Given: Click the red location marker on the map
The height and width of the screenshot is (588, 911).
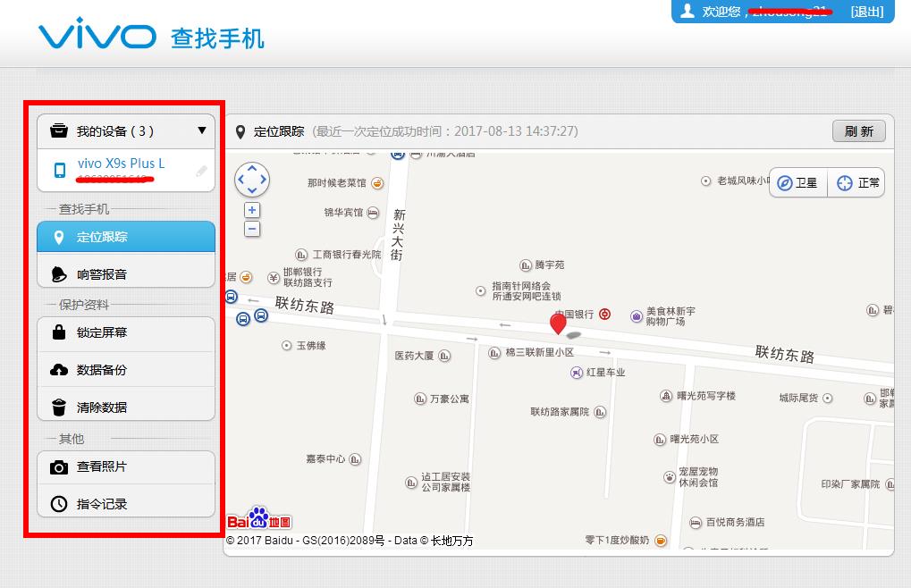Looking at the screenshot, I should coord(558,323).
